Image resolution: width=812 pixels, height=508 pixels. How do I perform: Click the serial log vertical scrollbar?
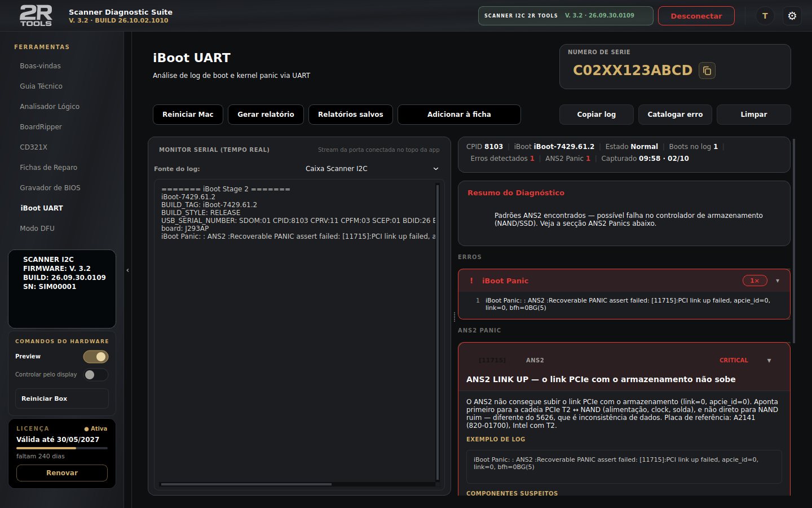(x=438, y=332)
